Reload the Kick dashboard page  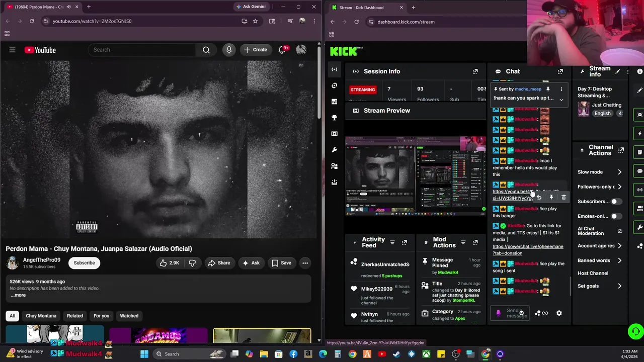tap(356, 22)
